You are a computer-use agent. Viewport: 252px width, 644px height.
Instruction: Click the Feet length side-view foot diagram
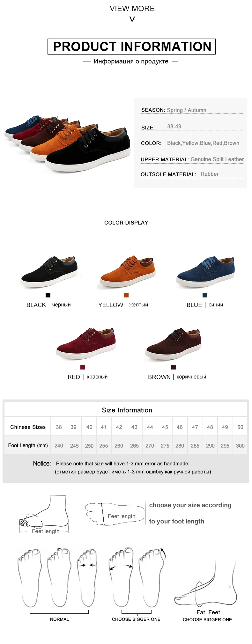(44, 513)
